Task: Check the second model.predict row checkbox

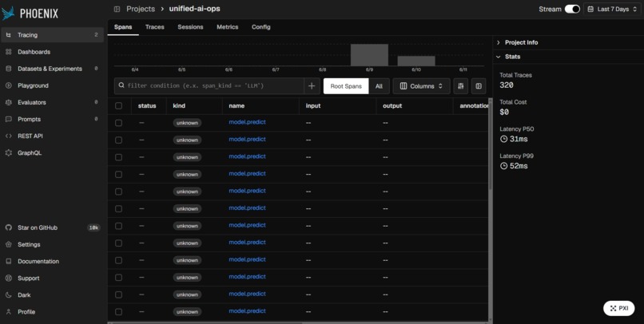Action: (x=119, y=140)
